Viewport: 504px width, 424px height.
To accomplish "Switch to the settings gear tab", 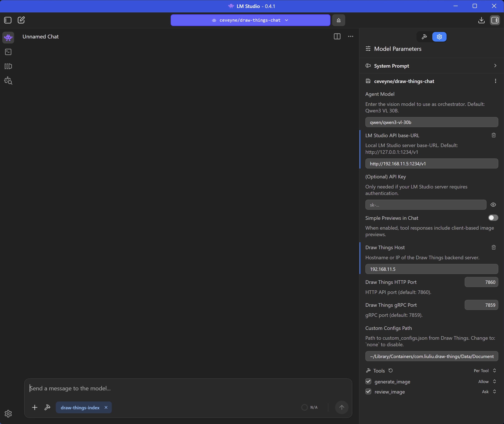I will coord(439,37).
